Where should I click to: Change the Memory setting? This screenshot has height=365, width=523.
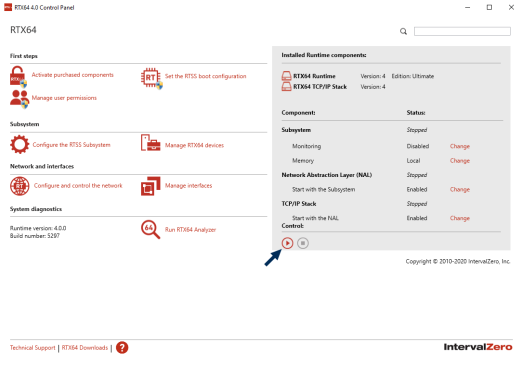coord(460,160)
